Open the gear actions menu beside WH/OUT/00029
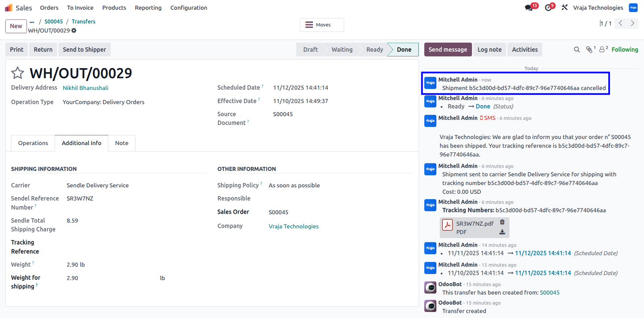The width and height of the screenshot is (644, 318). point(74,31)
